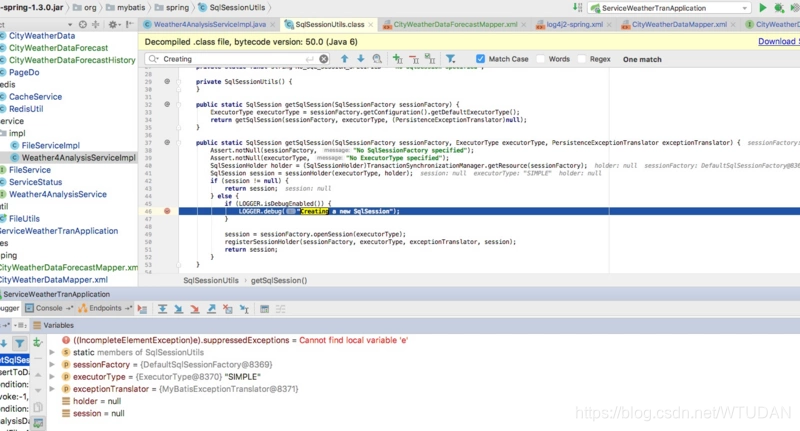Open search history dropdown in find field
The height and width of the screenshot is (431, 800).
(x=153, y=59)
